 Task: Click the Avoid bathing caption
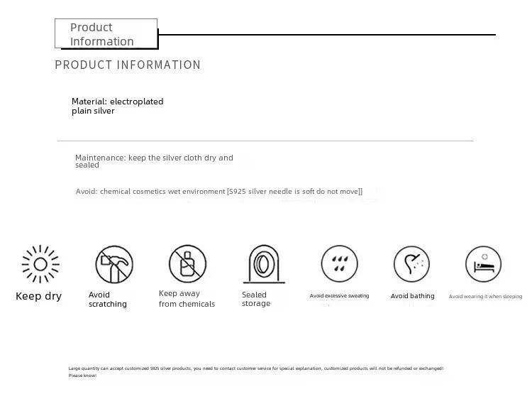point(412,296)
